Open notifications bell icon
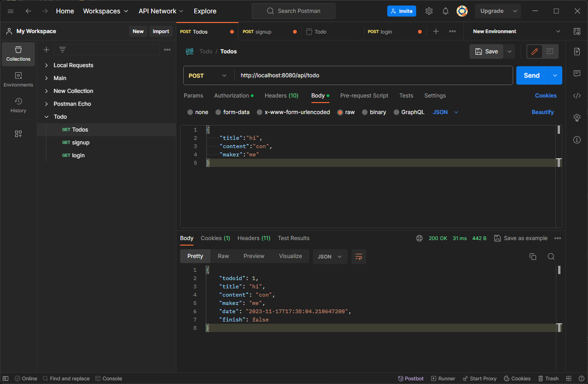Screen dimensions: 588x384 click(x=446, y=11)
